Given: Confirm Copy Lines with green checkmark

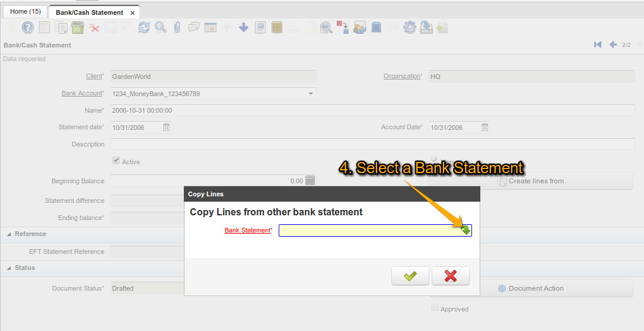Looking at the screenshot, I should (x=410, y=276).
